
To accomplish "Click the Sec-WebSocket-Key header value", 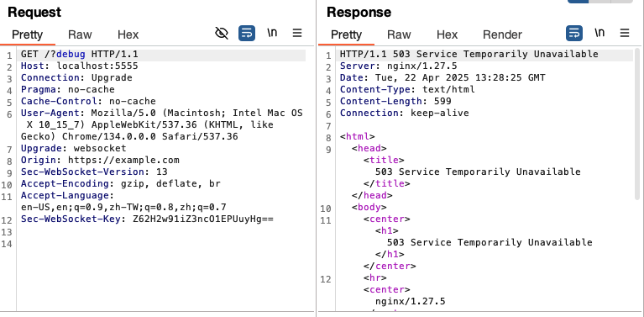I will point(203,219).
